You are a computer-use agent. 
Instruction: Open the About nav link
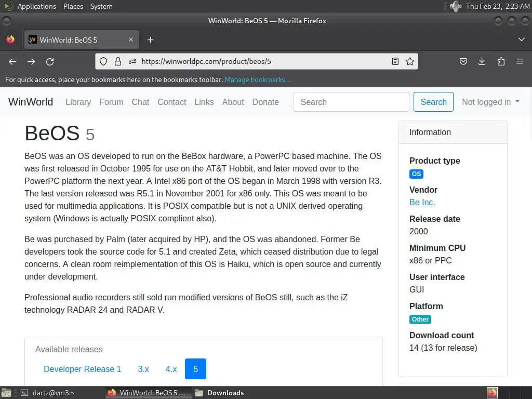tap(233, 102)
